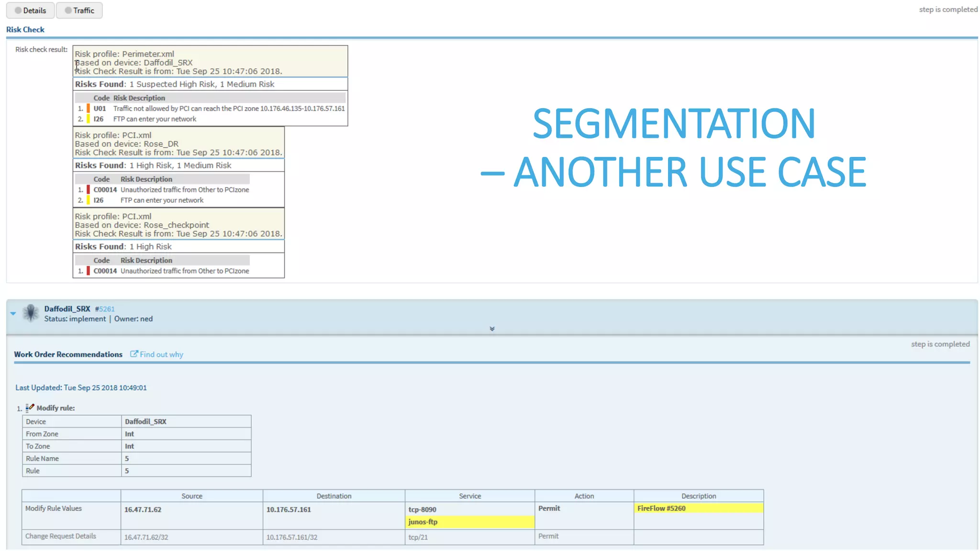
Task: Click the Source column header
Action: click(x=192, y=496)
